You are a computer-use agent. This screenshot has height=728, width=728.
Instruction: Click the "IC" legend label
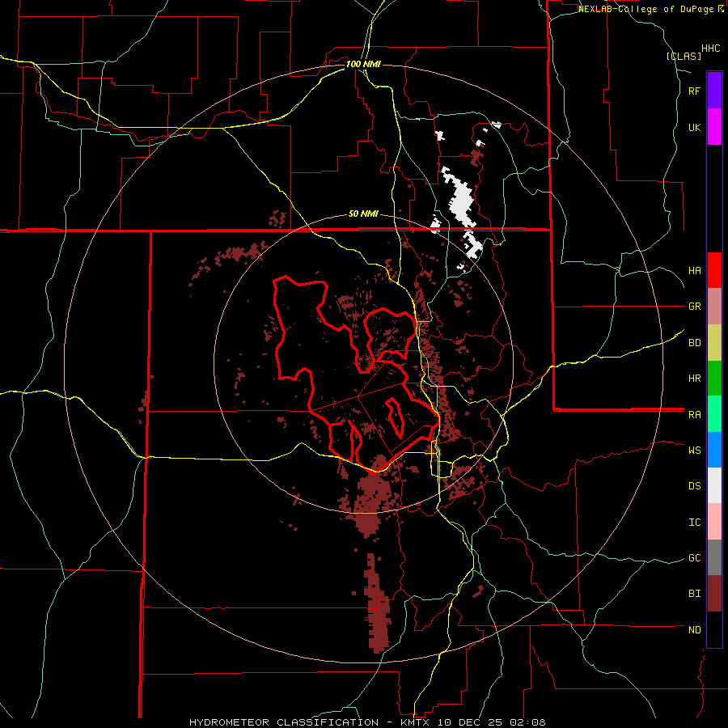(x=694, y=523)
